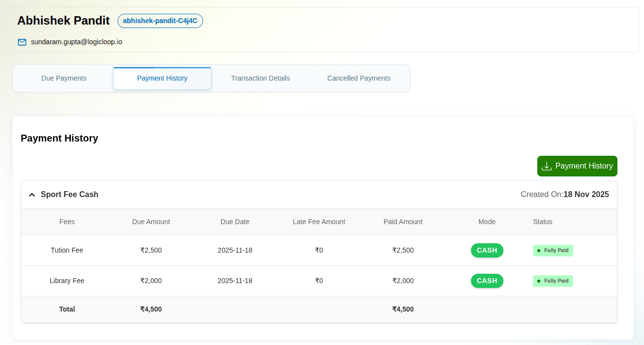Click the ₹2,000 due amount for Library Fee
The image size is (644, 345).
pos(151,281)
